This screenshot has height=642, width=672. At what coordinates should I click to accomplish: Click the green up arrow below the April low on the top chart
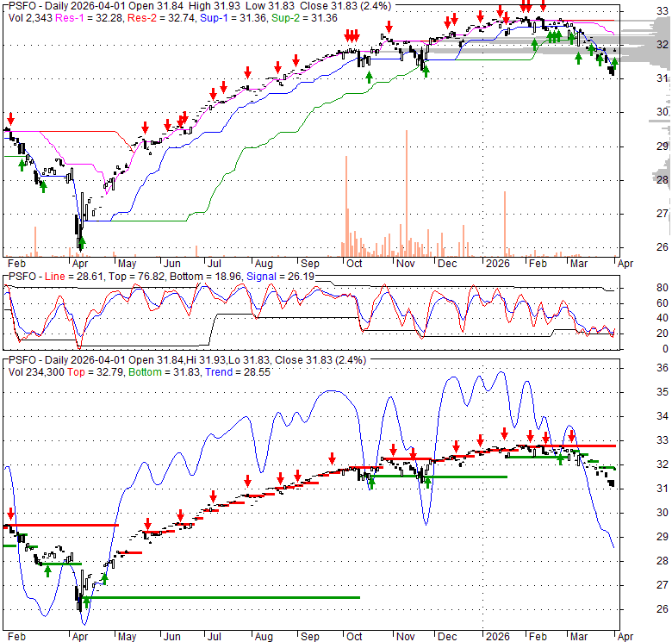tap(82, 245)
